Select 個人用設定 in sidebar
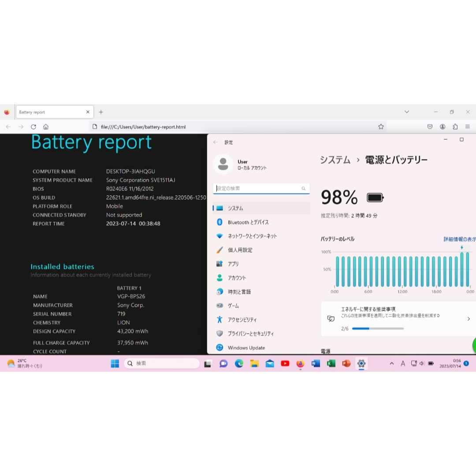Screen dimensions: 476x476 click(x=261, y=250)
